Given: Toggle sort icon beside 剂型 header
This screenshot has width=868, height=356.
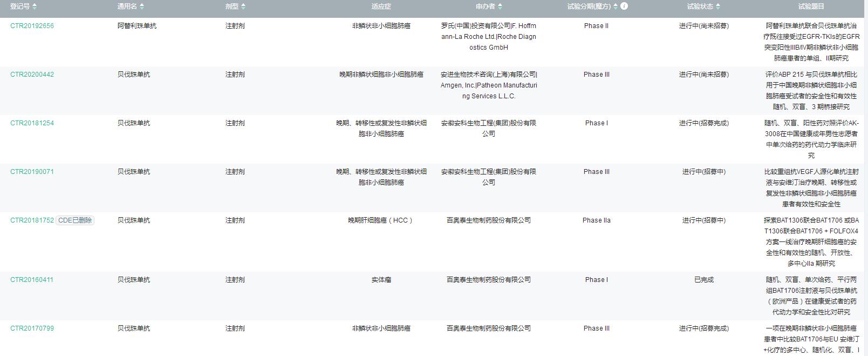Looking at the screenshot, I should tap(243, 6).
